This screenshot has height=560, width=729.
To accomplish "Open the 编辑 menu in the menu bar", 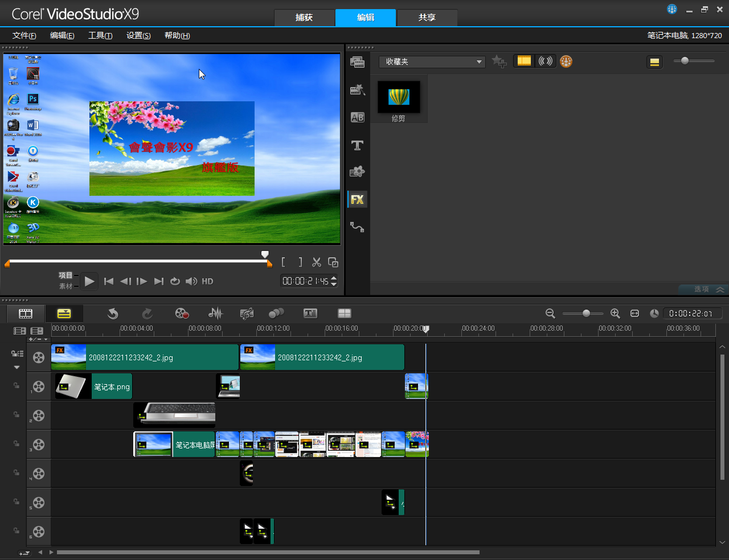I will pos(62,35).
